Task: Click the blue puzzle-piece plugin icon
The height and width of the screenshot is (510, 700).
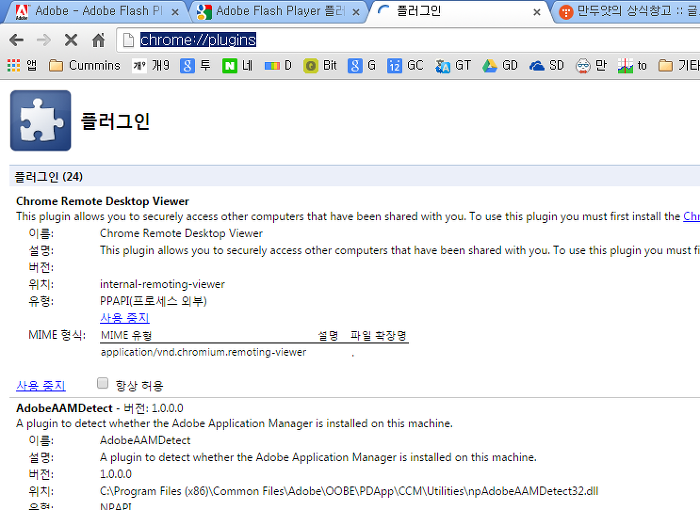Action: tap(40, 121)
